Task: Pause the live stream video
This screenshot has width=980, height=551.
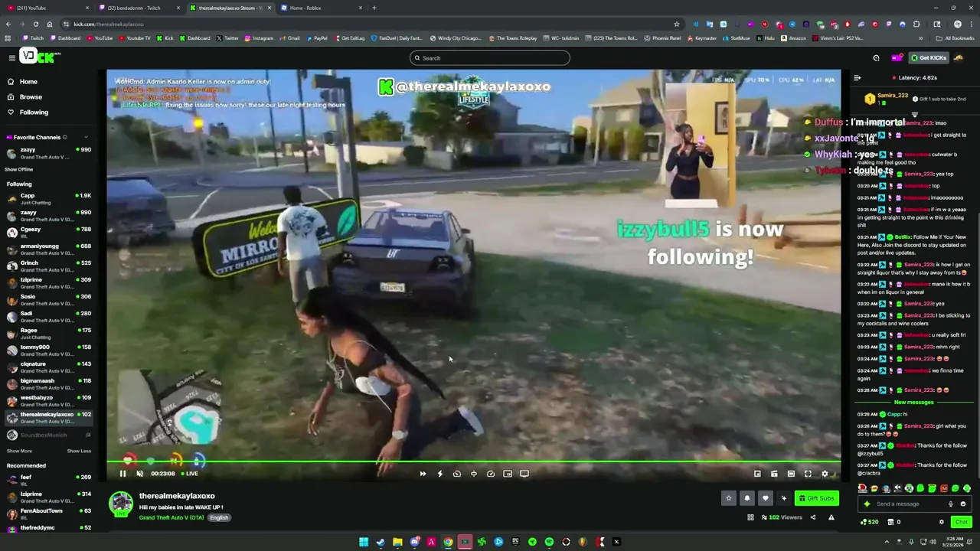Action: [x=122, y=474]
